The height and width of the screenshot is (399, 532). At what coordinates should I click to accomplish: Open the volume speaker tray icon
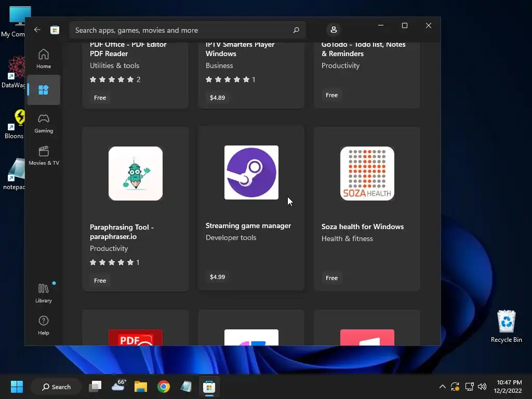coord(482,387)
